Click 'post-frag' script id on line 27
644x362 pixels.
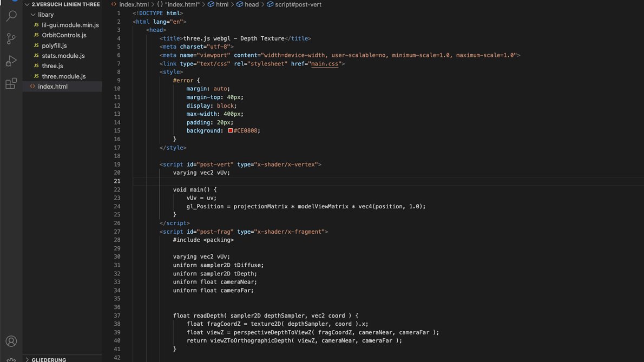[215, 232]
